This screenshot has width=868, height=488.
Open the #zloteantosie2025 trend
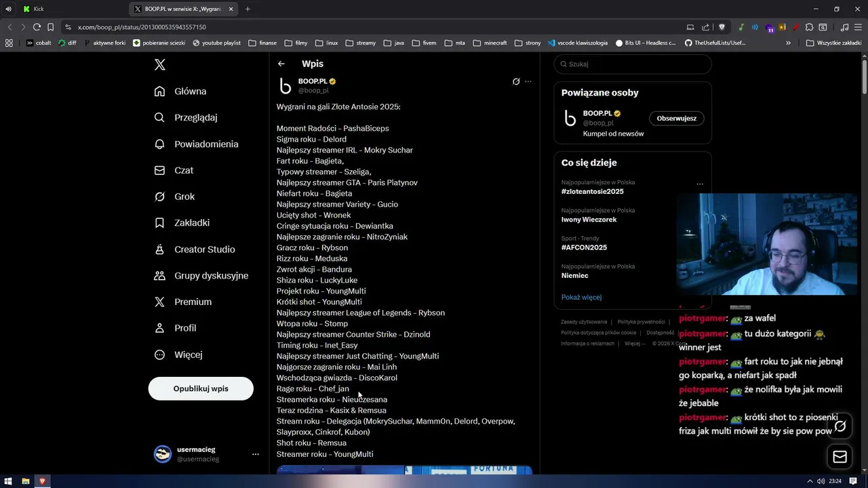click(x=593, y=192)
